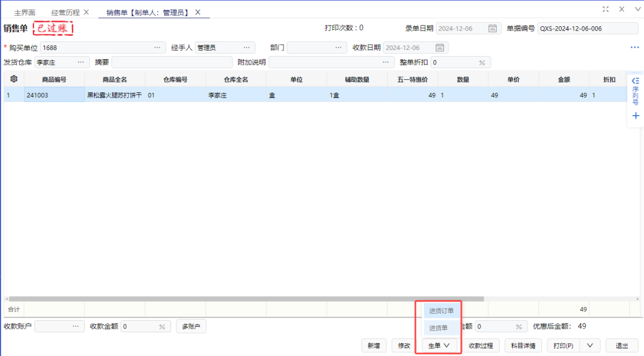Click the 多账户 button
This screenshot has width=644, height=356.
(191, 326)
